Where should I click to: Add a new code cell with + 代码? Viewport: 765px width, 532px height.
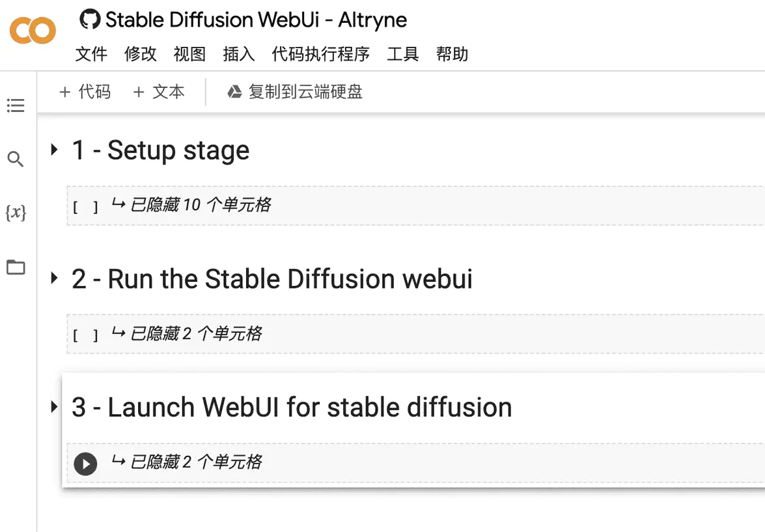click(x=85, y=92)
